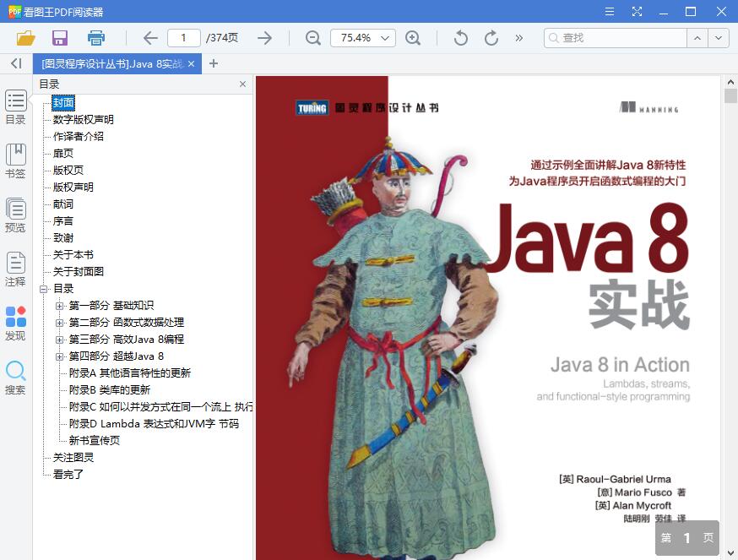738x560 pixels.
Task: Open a PDF file with the folder icon
Action: tap(26, 38)
